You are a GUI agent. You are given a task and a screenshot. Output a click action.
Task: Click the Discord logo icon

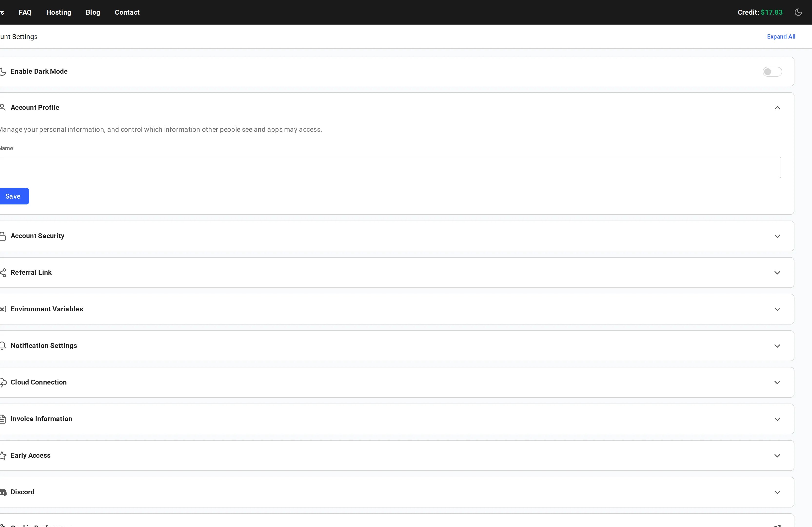[3, 492]
